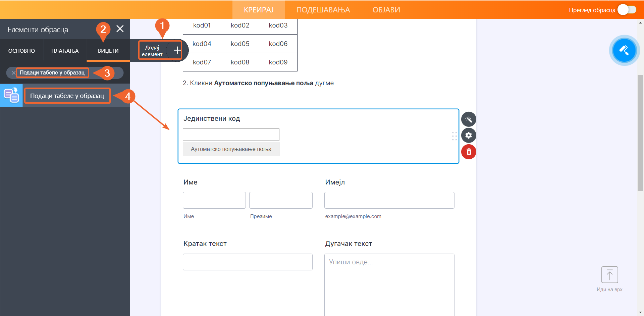Click the Елементи обрасца panel title

38,30
